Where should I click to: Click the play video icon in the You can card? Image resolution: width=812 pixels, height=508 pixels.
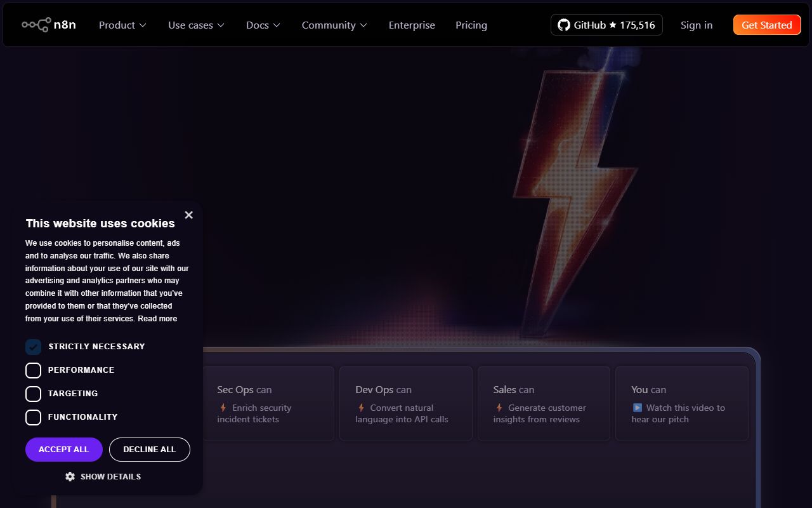(x=637, y=408)
